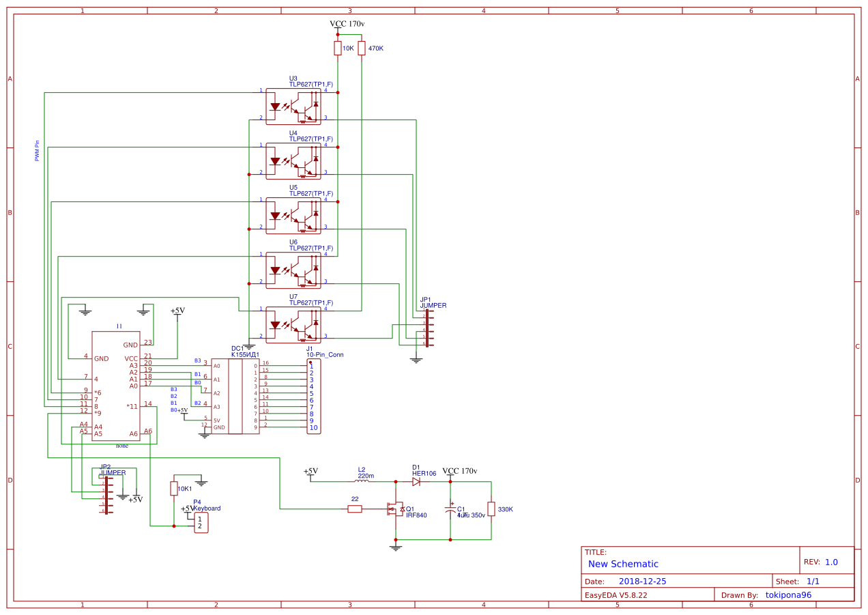
Task: Click the U7 TLP627 optocoupler symbol
Action: [x=293, y=325]
